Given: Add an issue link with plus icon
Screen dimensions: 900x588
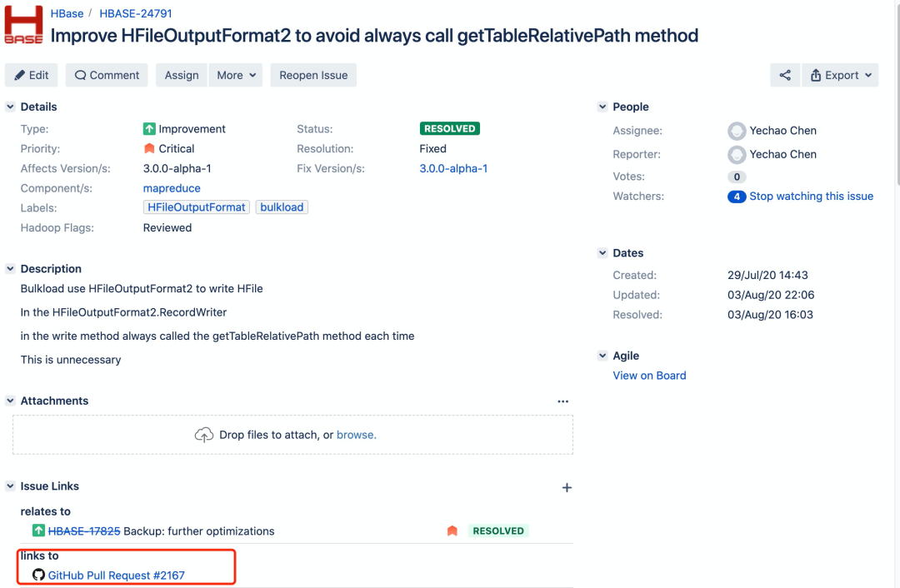Looking at the screenshot, I should pyautogui.click(x=567, y=487).
